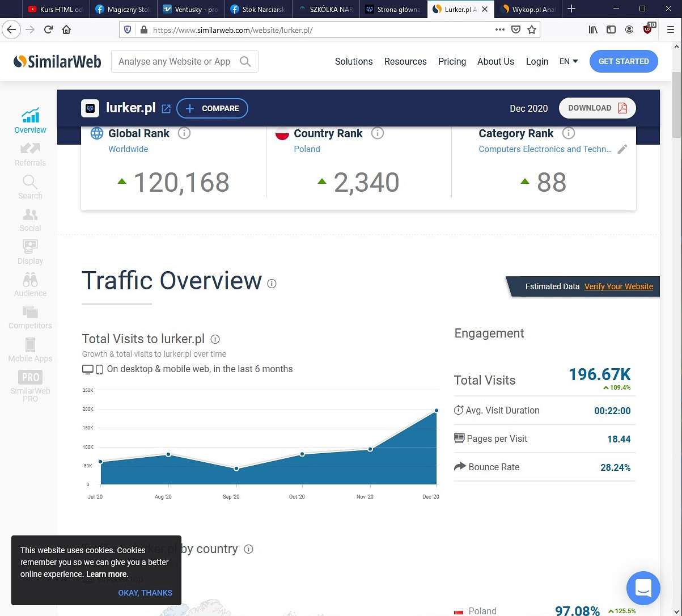This screenshot has height=616, width=682.
Task: Open the Display sidebar section
Action: [x=30, y=252]
